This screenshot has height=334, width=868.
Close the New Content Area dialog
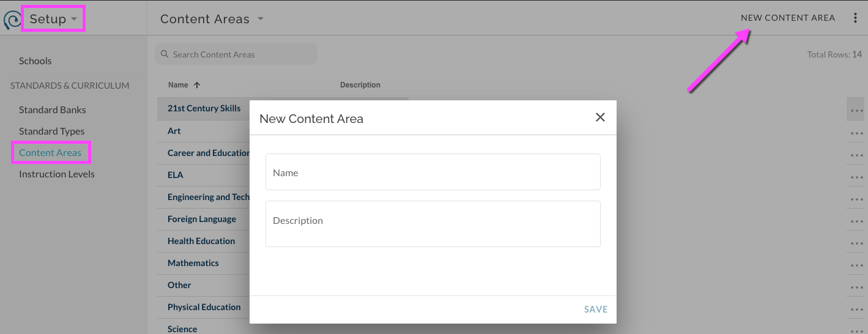tap(600, 117)
